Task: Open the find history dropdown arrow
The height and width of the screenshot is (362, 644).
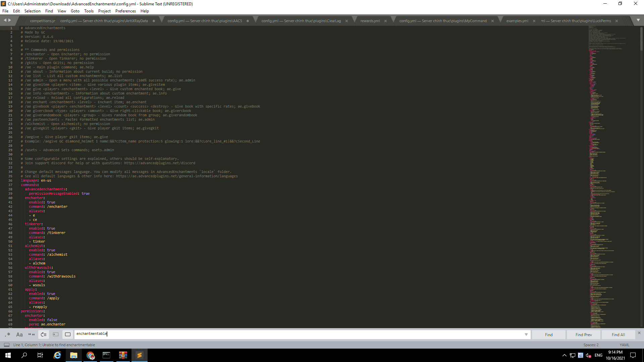Action: (526, 335)
